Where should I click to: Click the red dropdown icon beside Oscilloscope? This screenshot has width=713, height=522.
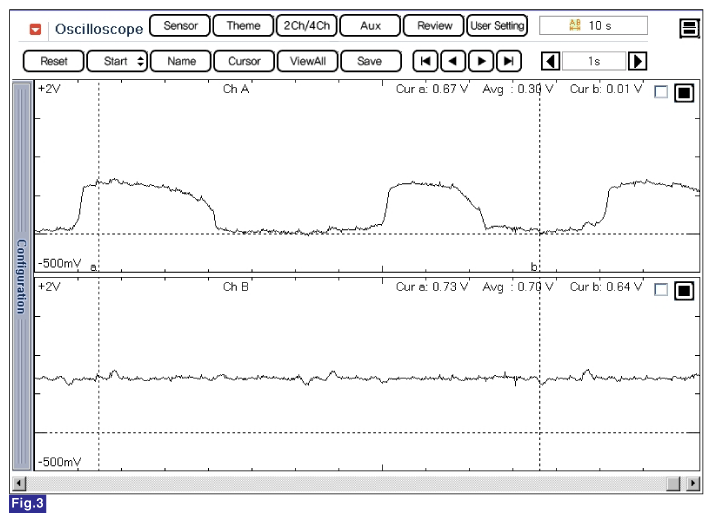(x=36, y=28)
